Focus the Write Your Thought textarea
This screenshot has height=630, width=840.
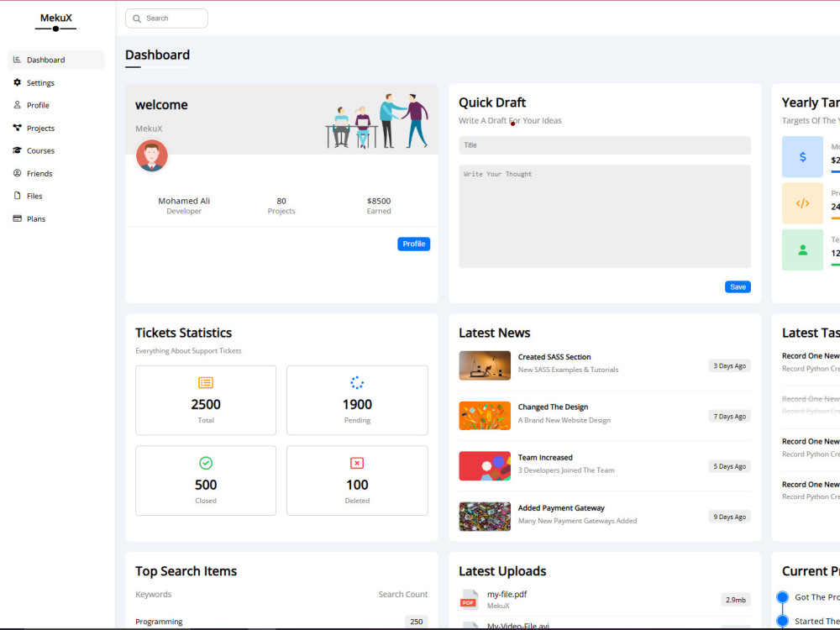605,216
